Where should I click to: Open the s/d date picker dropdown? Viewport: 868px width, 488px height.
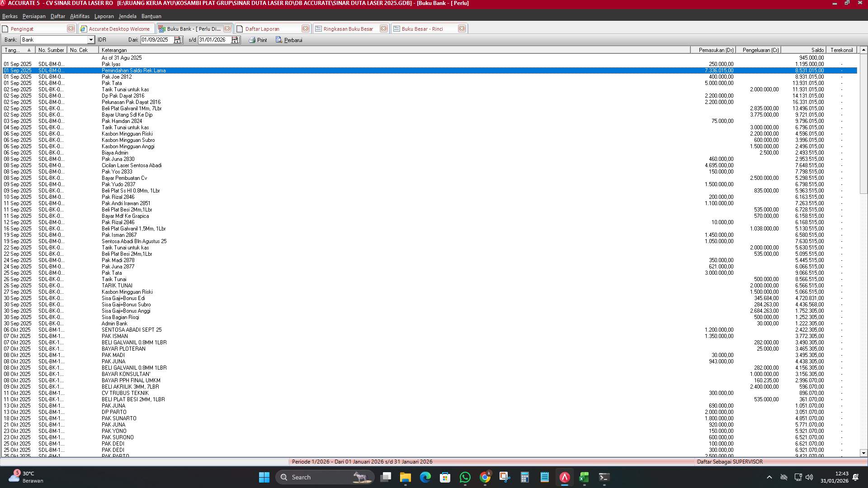coord(236,40)
